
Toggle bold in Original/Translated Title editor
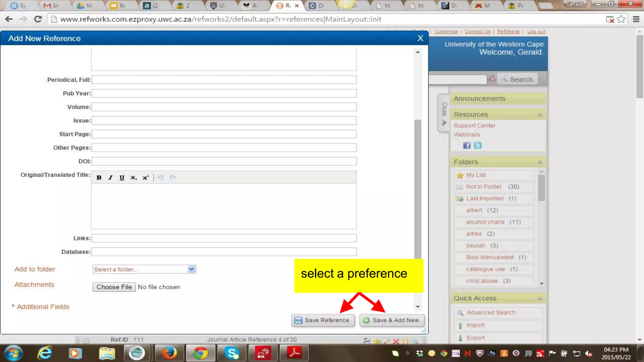tap(99, 178)
